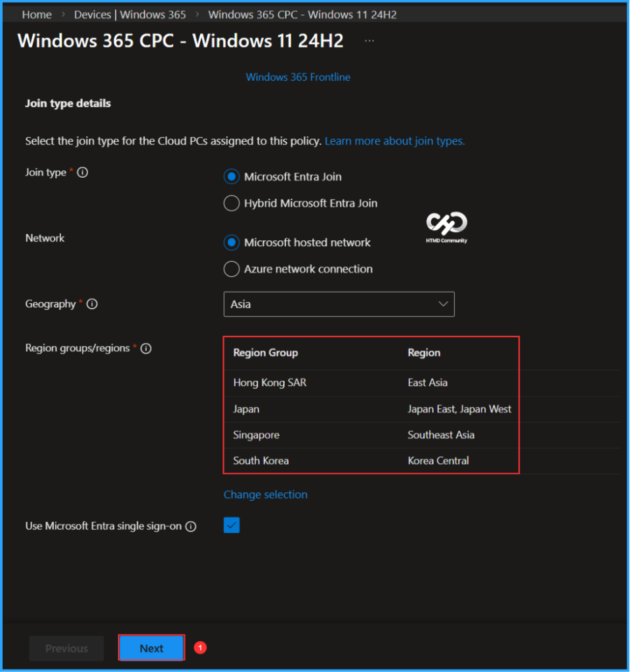Click the HTMD Community logo

point(446,228)
